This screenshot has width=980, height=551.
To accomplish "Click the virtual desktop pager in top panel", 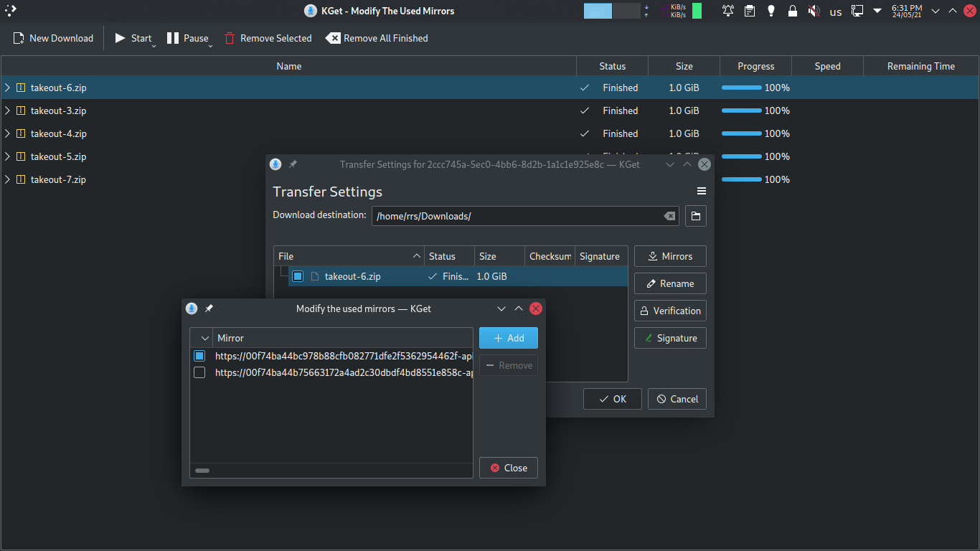I will [611, 11].
